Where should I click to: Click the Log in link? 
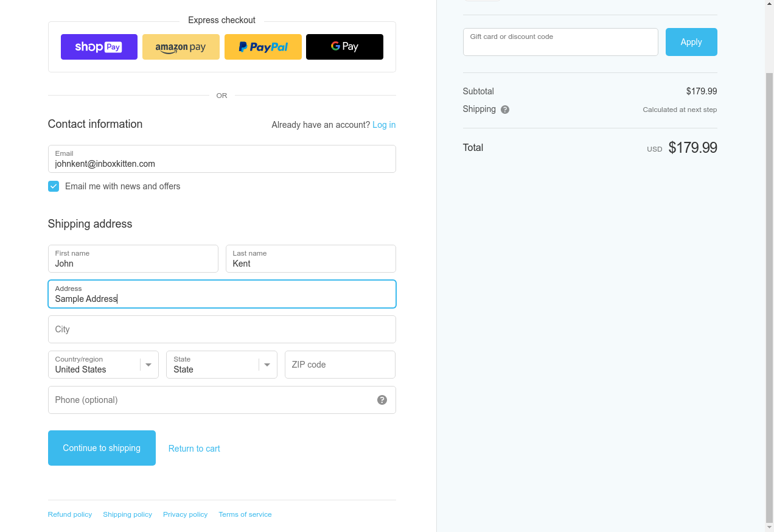(384, 125)
